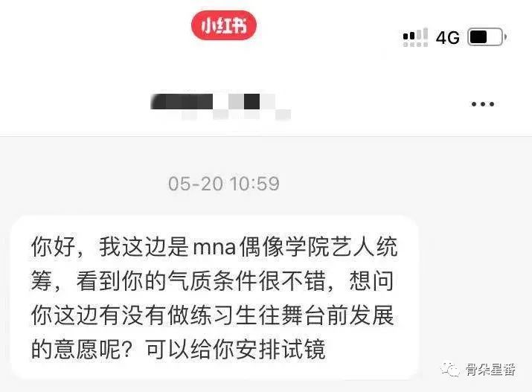Open the three-dot more options menu

482,104
